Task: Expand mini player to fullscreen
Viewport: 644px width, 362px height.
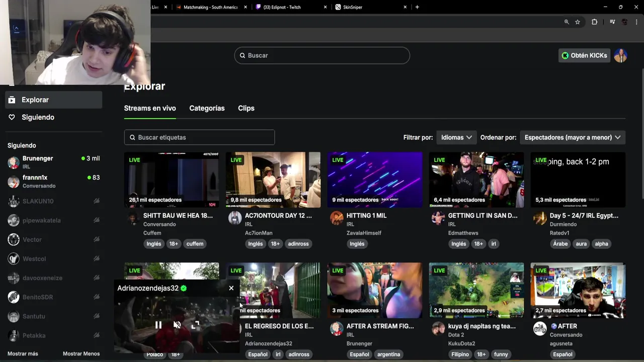Action: point(195,325)
